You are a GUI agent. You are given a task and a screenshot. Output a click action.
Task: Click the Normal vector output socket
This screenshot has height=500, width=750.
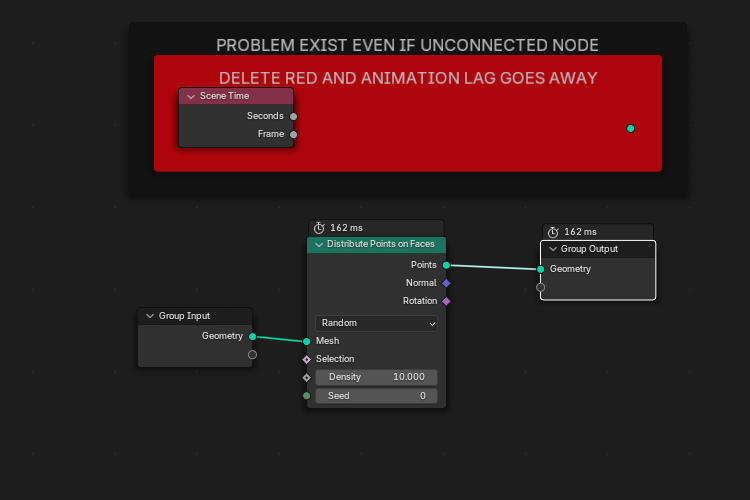pos(446,283)
